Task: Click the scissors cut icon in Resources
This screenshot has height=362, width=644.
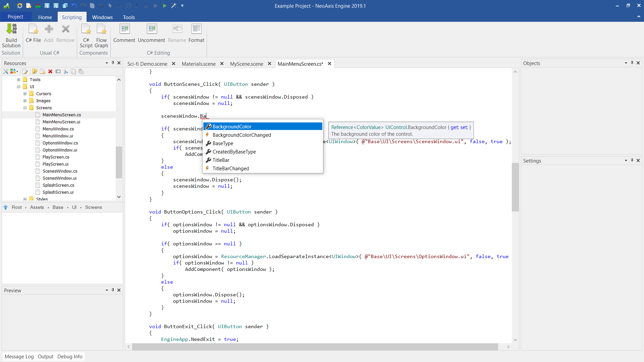Action: [66, 71]
